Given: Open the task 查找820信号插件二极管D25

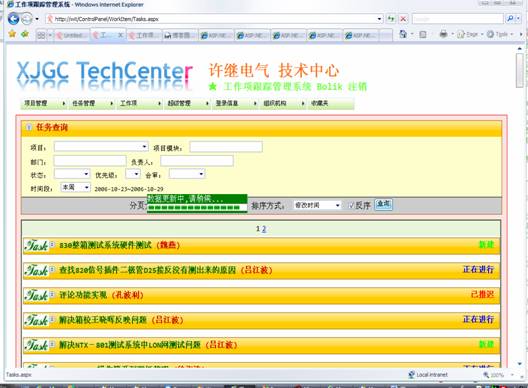Looking at the screenshot, I should tap(147, 270).
